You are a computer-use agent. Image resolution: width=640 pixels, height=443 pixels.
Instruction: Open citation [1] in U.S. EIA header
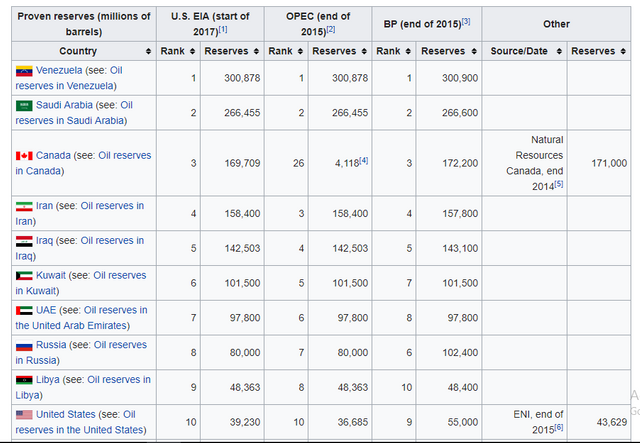(223, 29)
